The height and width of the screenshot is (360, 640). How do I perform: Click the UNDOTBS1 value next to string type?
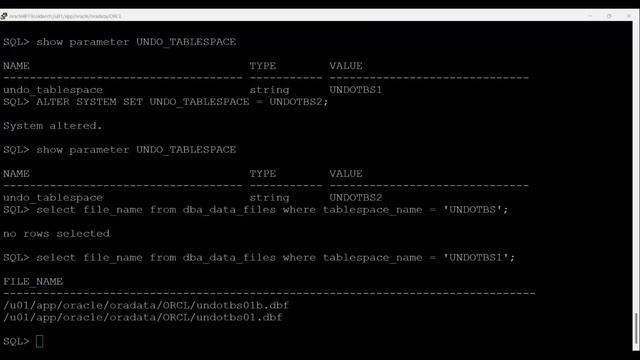click(x=356, y=90)
